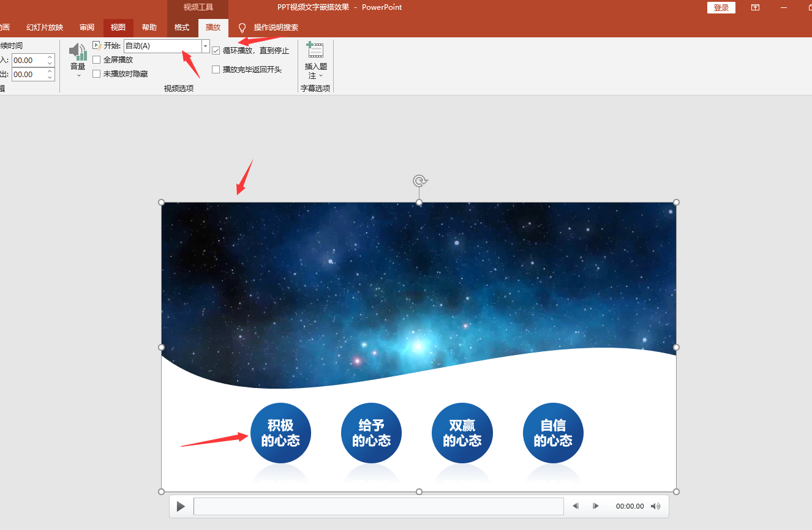
Task: Step the video back one frame
Action: click(576, 506)
